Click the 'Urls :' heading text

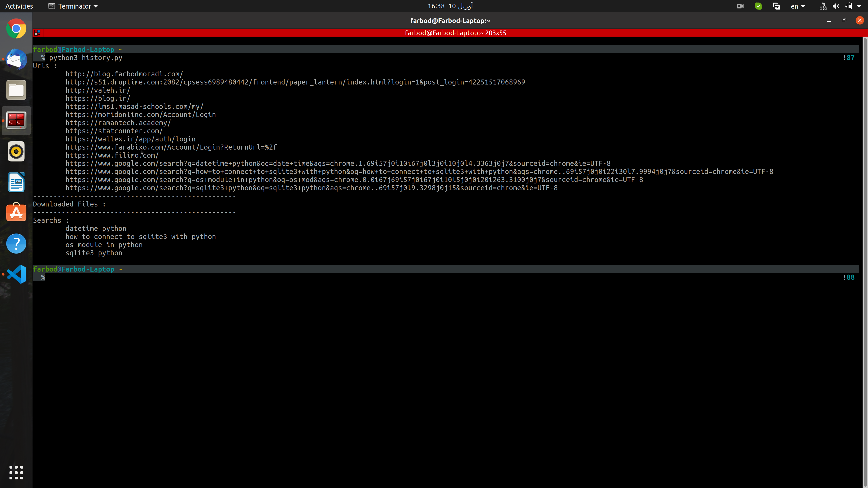[45, 66]
